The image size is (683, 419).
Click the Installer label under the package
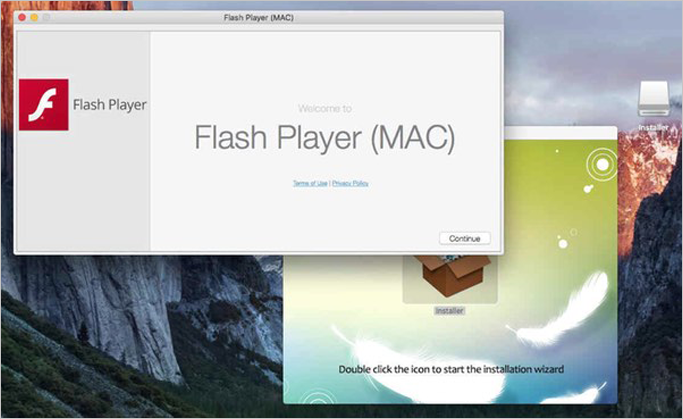(450, 311)
